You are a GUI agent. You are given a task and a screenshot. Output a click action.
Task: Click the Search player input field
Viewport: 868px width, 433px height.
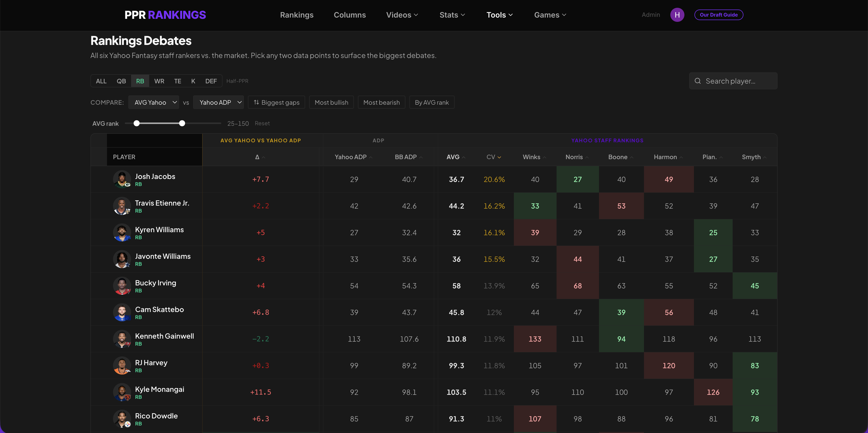[733, 81]
